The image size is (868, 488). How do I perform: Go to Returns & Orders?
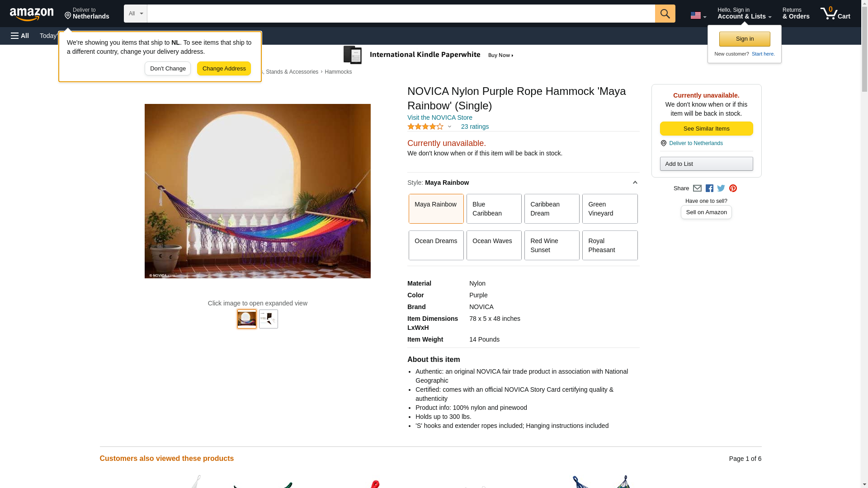[x=796, y=14]
